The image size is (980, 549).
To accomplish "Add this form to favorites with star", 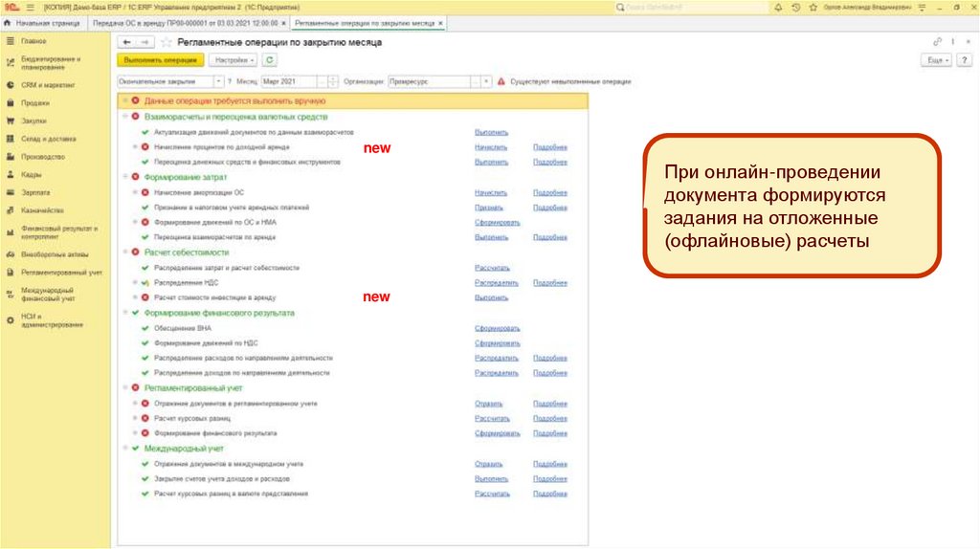I will point(167,42).
